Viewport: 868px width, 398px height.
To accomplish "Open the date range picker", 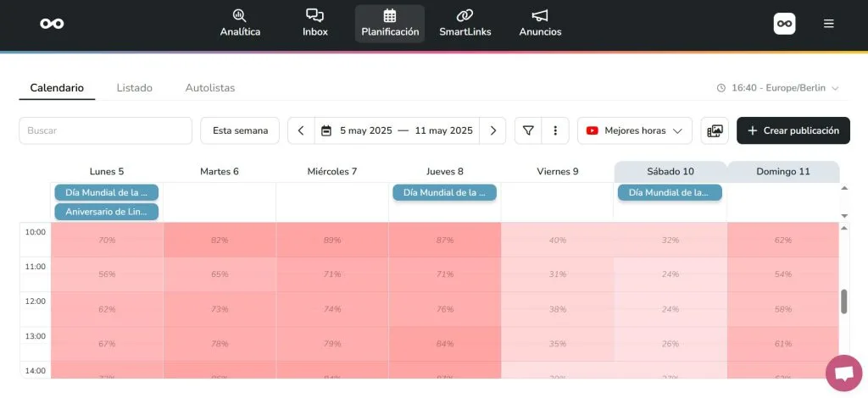I will pyautogui.click(x=397, y=130).
